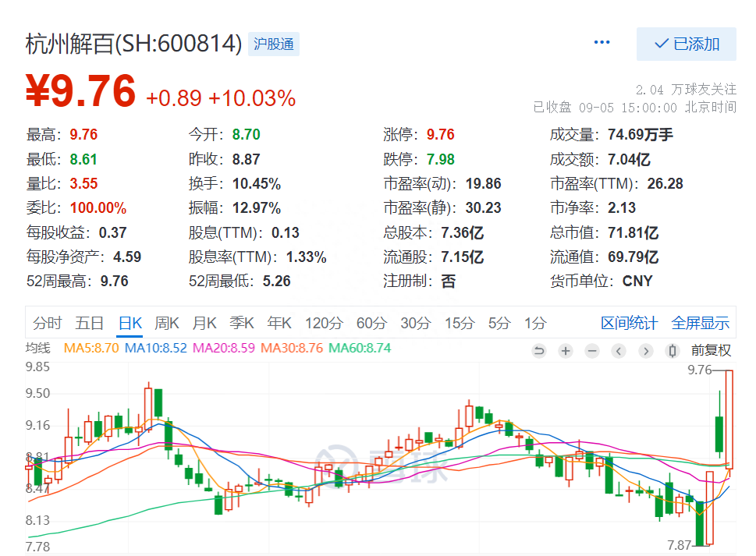Switch to the 60分 interval tab
The height and width of the screenshot is (556, 756).
[x=371, y=323]
